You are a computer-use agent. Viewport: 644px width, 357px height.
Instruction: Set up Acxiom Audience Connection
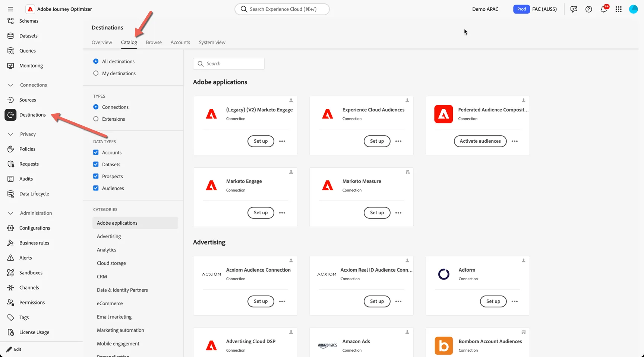(261, 301)
